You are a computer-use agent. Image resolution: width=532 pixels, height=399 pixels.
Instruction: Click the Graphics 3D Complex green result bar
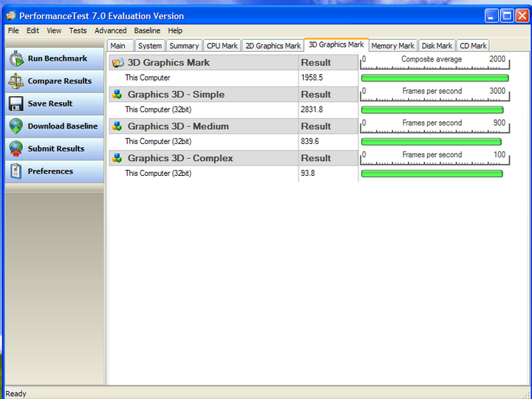[432, 174]
